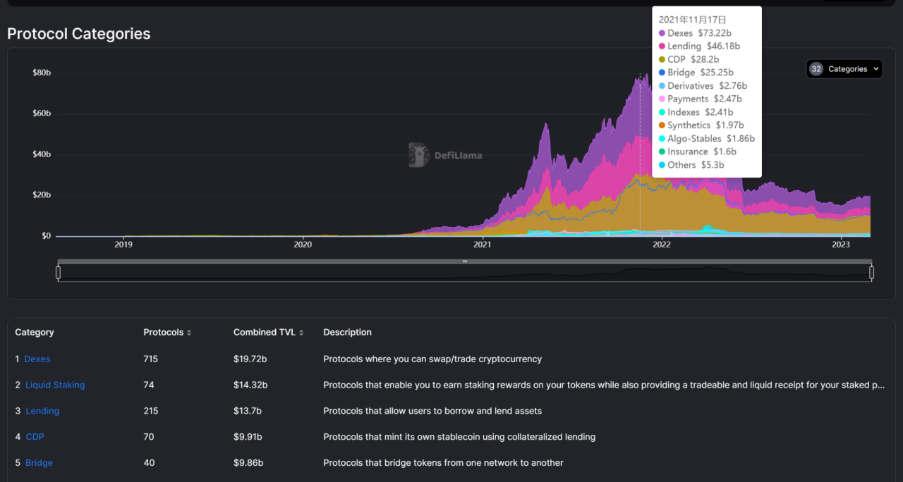Click the tooltip Insurance $1.6b entry
The width and height of the screenshot is (903, 482).
point(697,151)
